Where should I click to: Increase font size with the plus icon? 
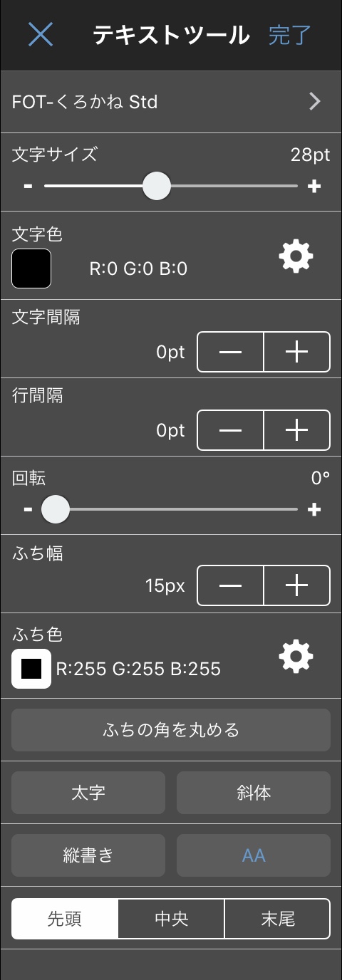[314, 187]
